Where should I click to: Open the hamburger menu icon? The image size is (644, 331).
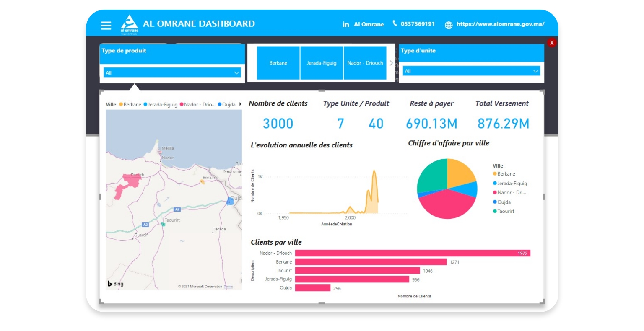(x=106, y=26)
